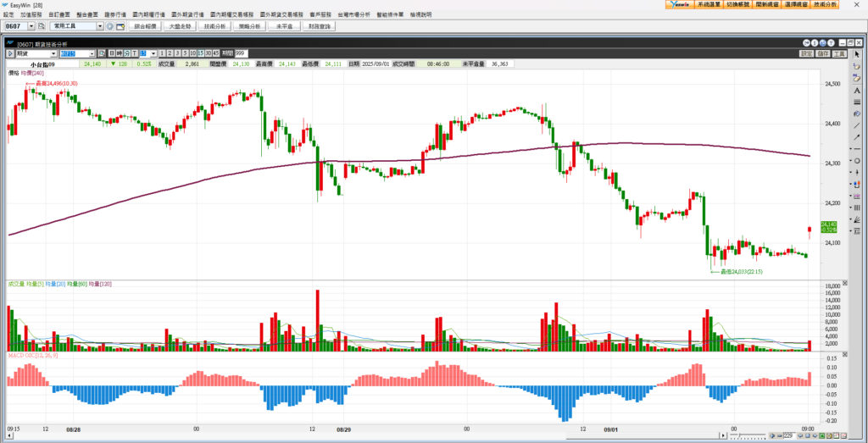Viewport: 868px width, 443px height.
Task: Click the play arrow icon beside 期貨 selector
Action: [10, 53]
